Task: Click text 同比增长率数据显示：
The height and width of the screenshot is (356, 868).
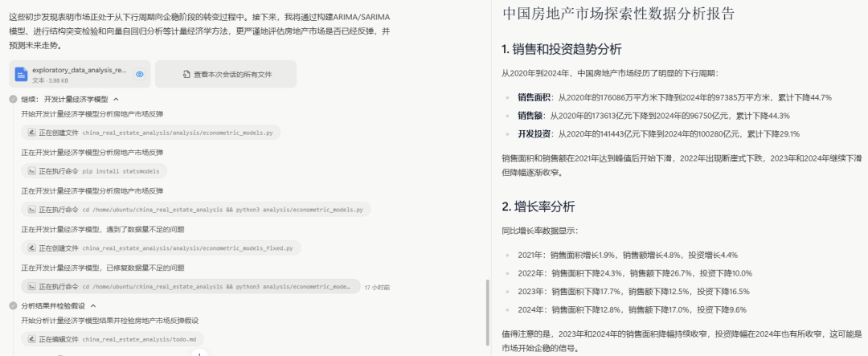Action: pos(540,231)
